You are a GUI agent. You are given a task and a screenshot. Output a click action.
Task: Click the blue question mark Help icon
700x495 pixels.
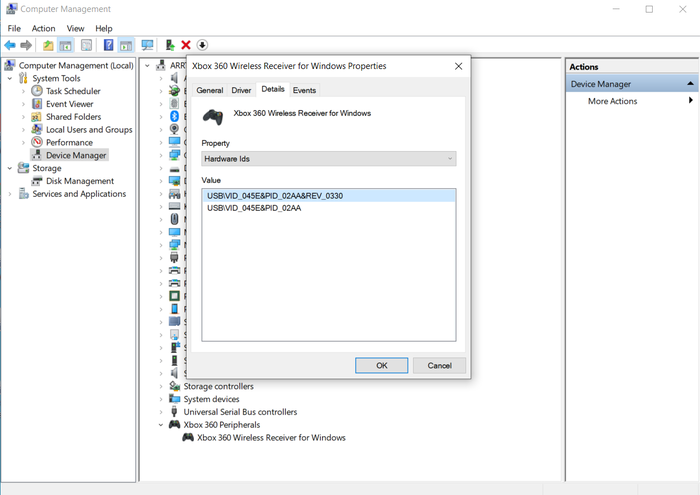point(108,45)
